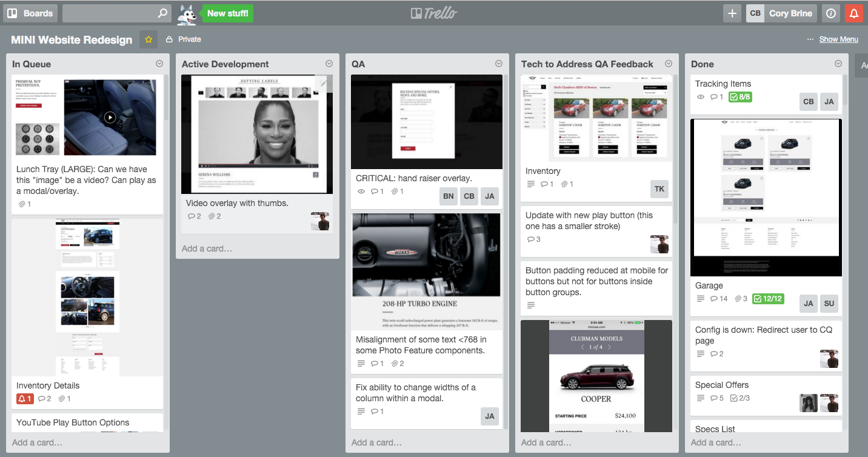Go to Trello home logo
Image resolution: width=868 pixels, height=457 pixels.
click(x=434, y=13)
